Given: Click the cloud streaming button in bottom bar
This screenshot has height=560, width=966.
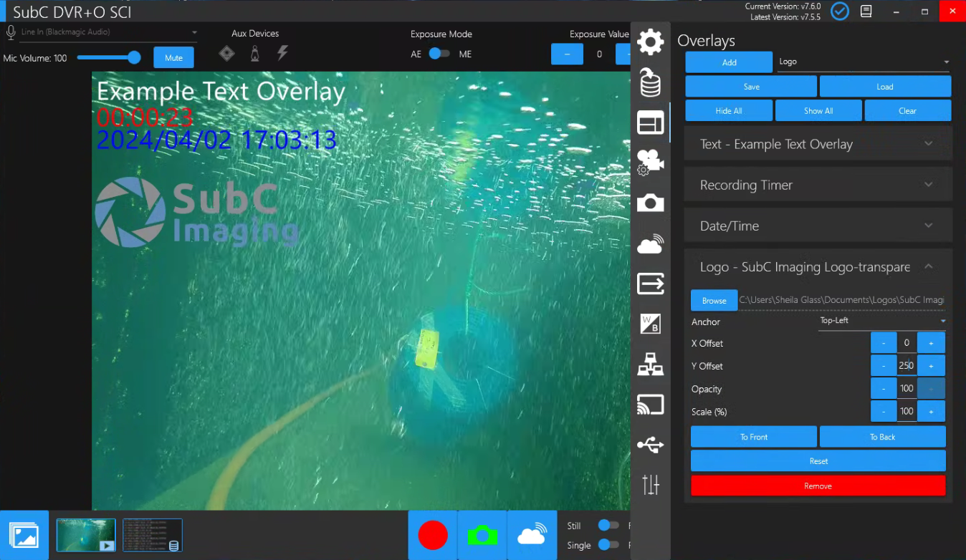Looking at the screenshot, I should point(532,535).
